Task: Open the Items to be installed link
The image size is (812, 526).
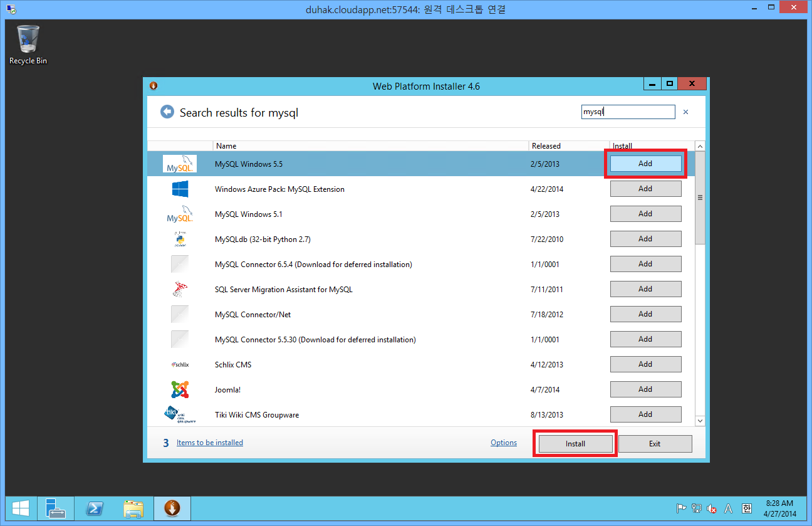Action: point(210,443)
